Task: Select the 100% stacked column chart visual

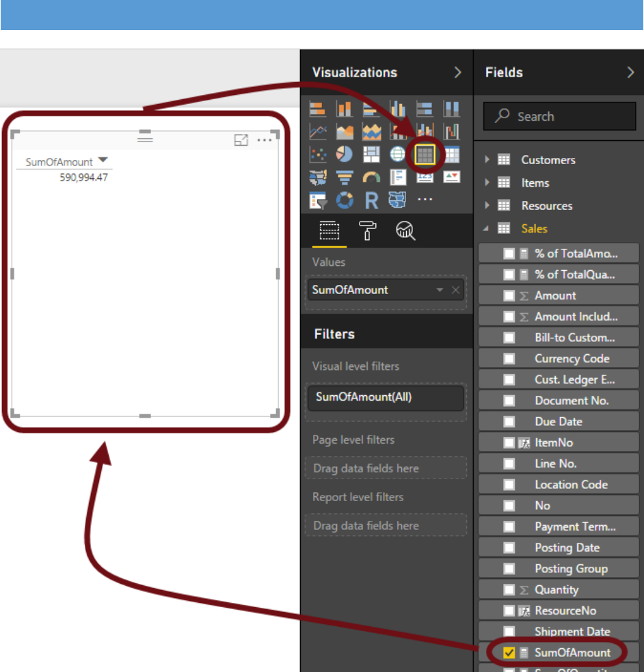Action: coord(452,109)
